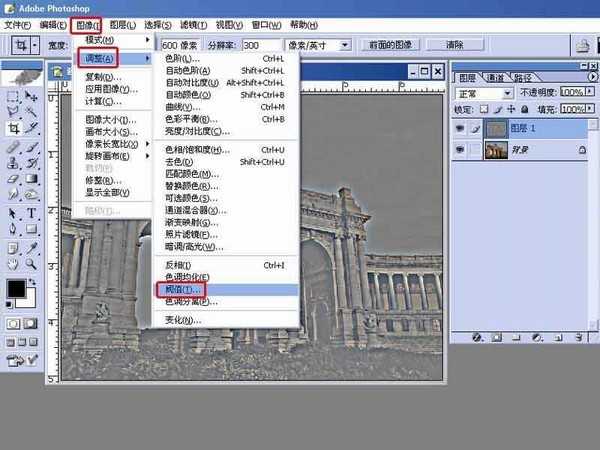
Task: Select the Pen tool
Action: [13, 229]
